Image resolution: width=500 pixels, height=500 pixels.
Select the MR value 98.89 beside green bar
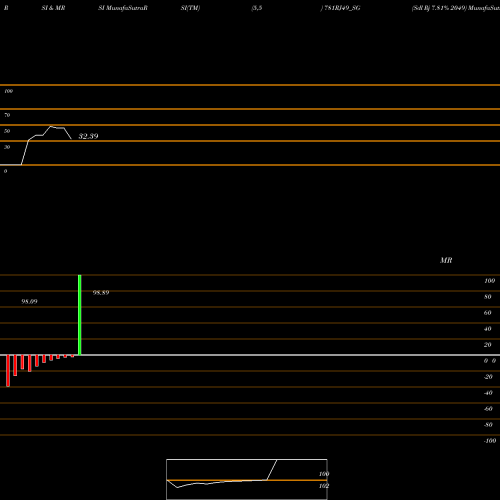[101, 293]
